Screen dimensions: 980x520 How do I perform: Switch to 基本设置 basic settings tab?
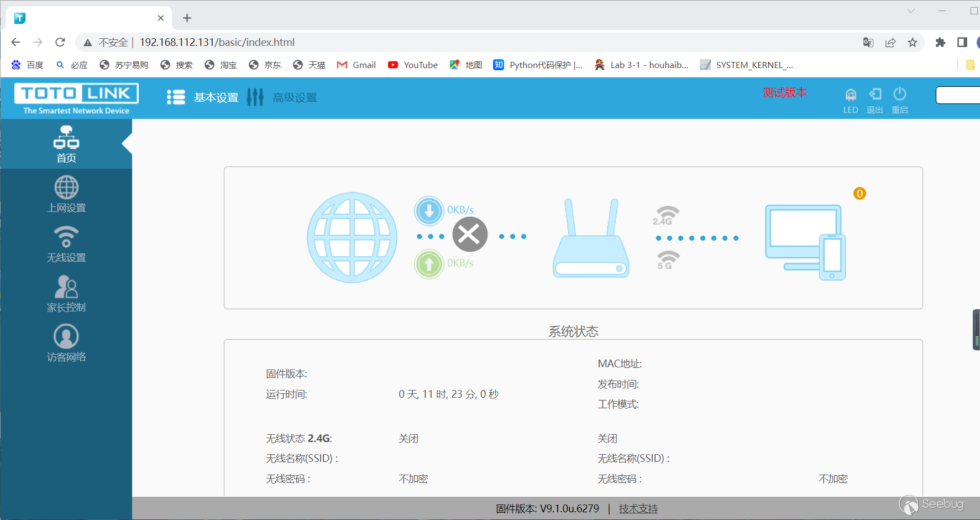(203, 97)
